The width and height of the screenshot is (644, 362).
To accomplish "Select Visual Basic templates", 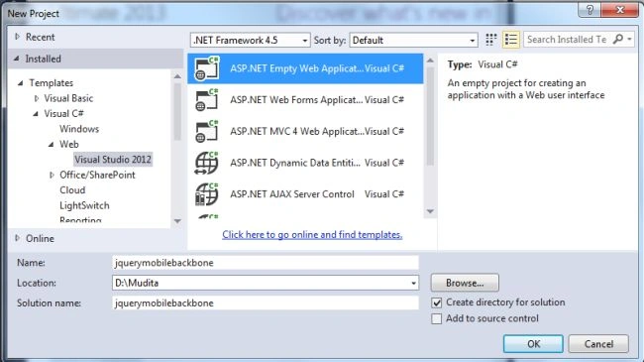I will [x=68, y=98].
